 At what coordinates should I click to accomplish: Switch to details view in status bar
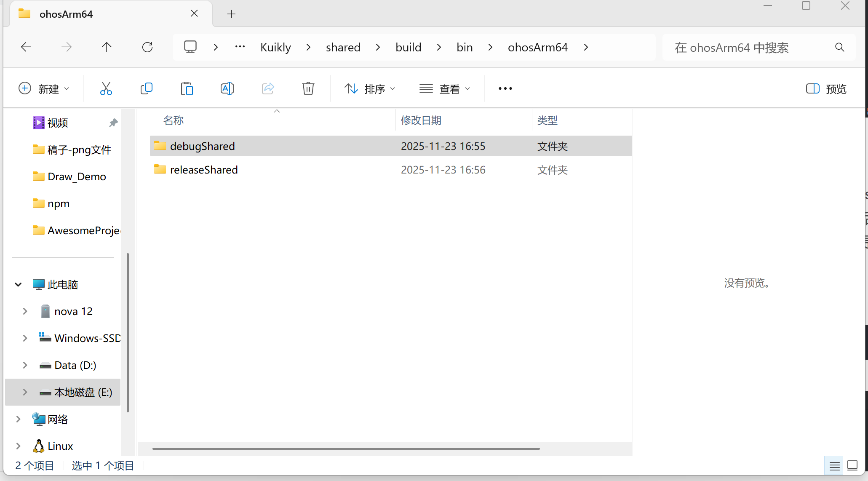click(834, 465)
